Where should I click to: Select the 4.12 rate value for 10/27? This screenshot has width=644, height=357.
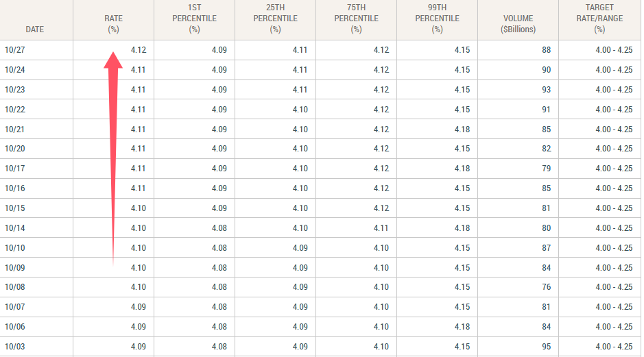click(x=138, y=50)
